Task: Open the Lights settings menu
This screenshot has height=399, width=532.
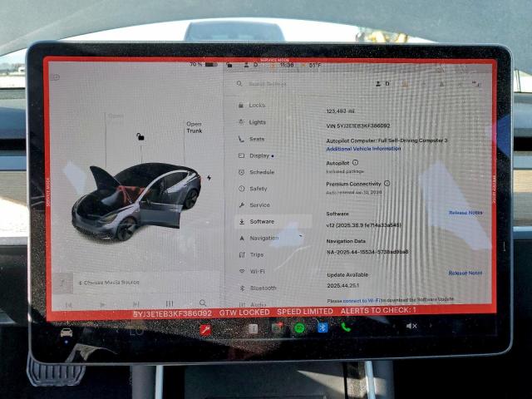Action: click(x=253, y=122)
